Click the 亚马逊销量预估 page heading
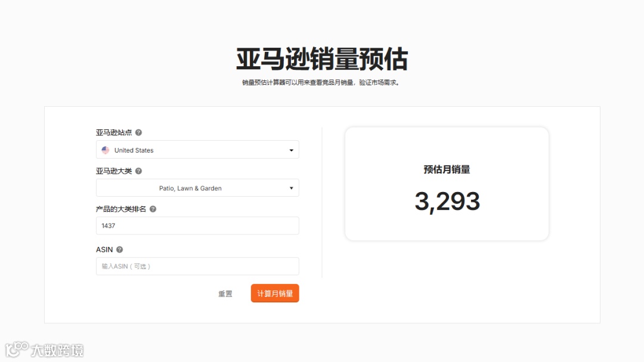This screenshot has width=644, height=362. (x=322, y=59)
